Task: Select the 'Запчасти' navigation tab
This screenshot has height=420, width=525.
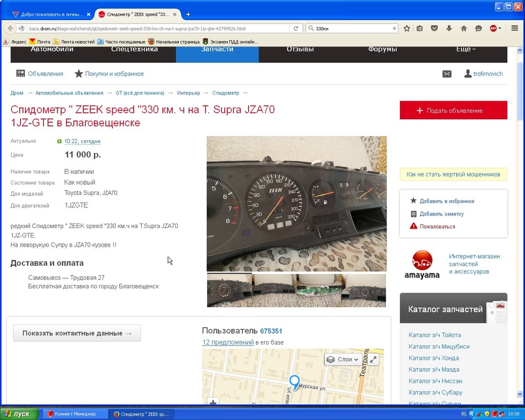Action: click(217, 54)
